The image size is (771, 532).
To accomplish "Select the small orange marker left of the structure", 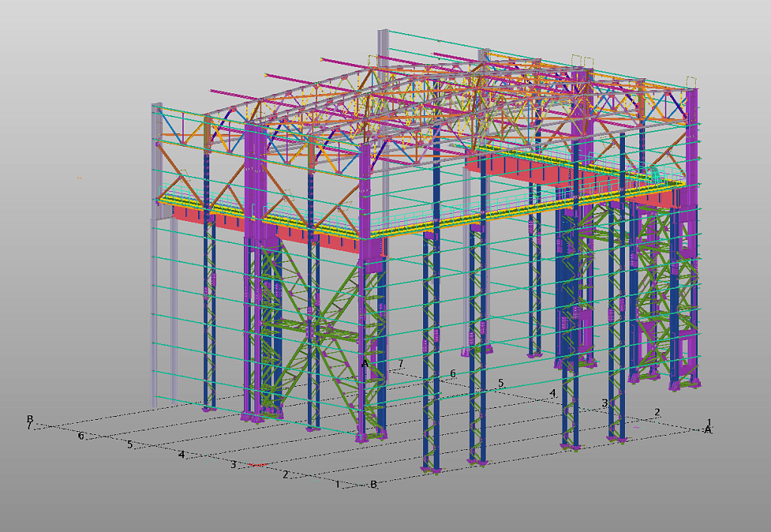I will (79, 178).
